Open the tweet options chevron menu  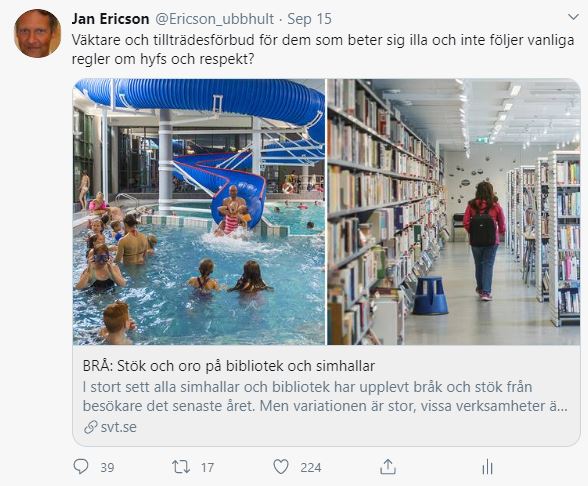point(573,17)
